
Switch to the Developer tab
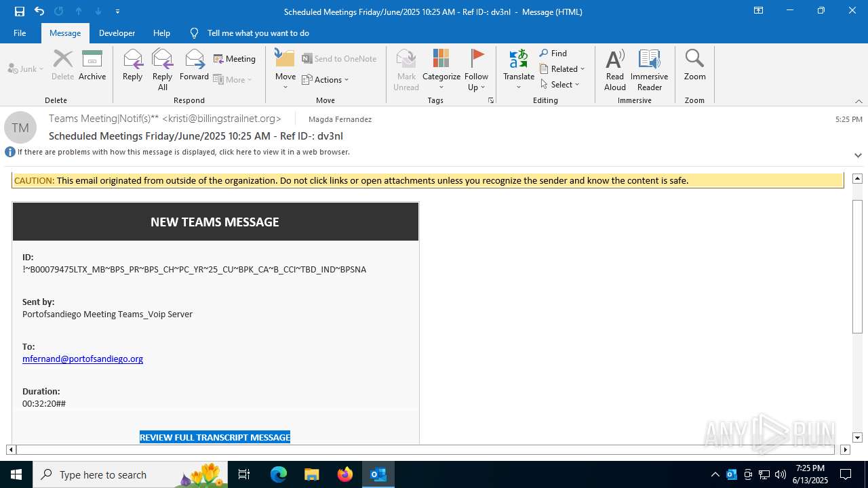click(117, 33)
